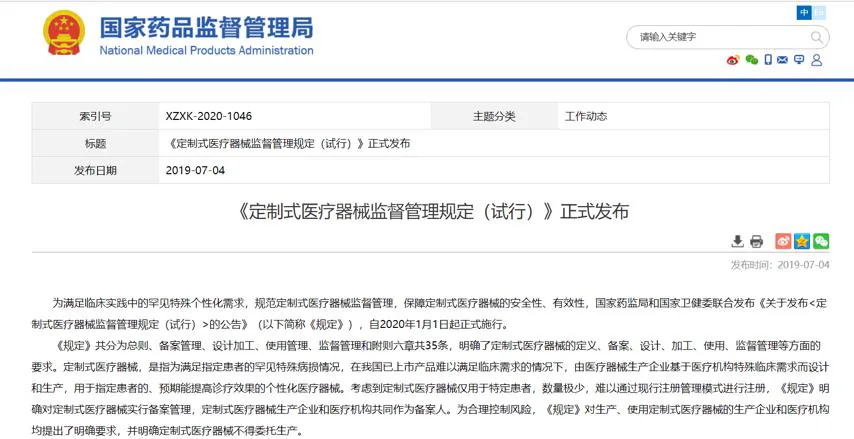Click the 标题 label cell
Image resolution: width=854 pixels, height=439 pixels.
pos(95,144)
